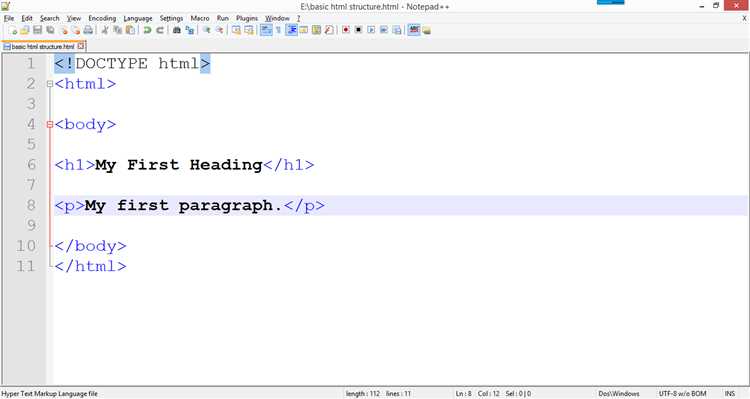Click the </body> closing tag on line 10
Image resolution: width=750 pixels, height=399 pixels.
click(90, 246)
